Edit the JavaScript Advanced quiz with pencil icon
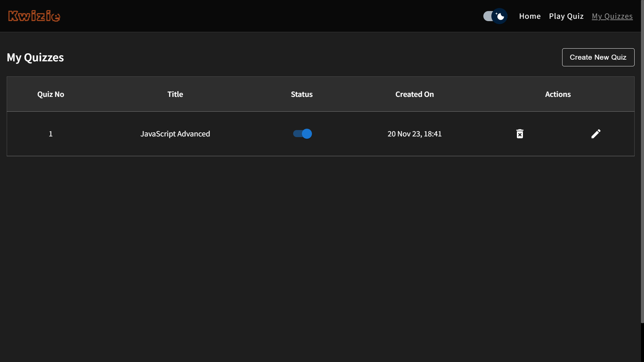644x362 pixels. click(x=596, y=134)
